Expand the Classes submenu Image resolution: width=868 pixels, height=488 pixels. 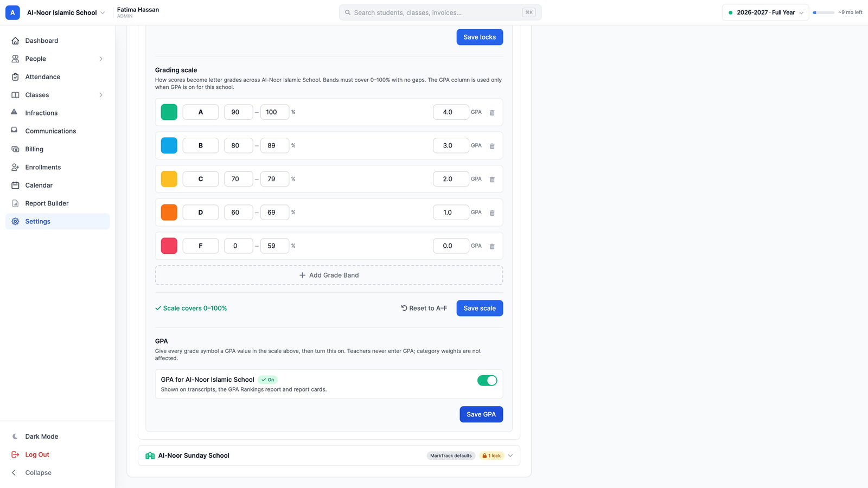coord(101,95)
